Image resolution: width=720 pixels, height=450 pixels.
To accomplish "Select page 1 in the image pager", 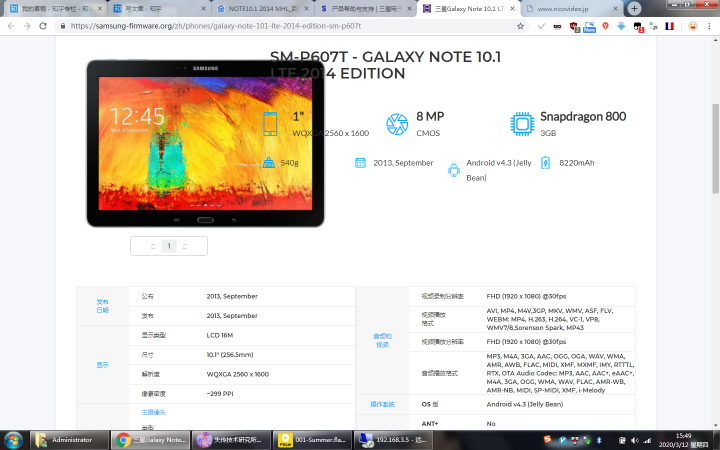I will [169, 246].
